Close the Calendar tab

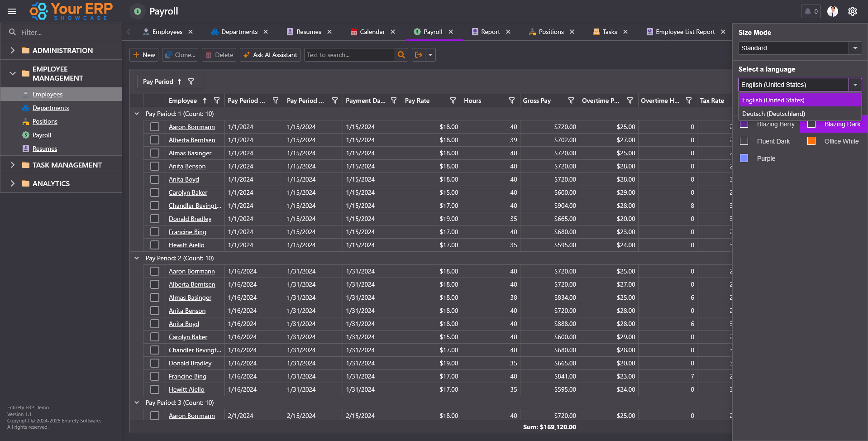393,32
